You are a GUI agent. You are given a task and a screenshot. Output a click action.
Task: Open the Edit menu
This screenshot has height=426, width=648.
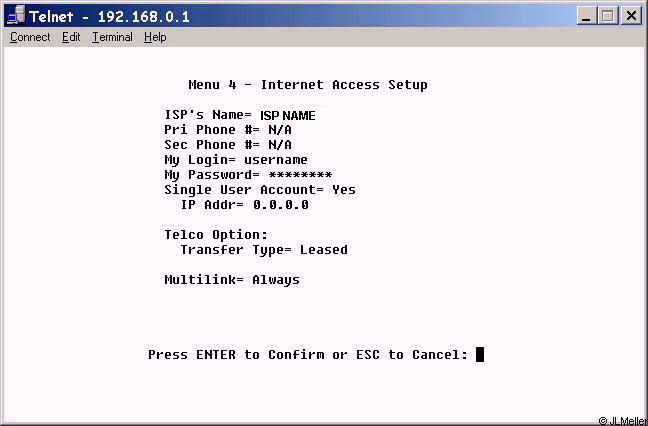tap(71, 37)
